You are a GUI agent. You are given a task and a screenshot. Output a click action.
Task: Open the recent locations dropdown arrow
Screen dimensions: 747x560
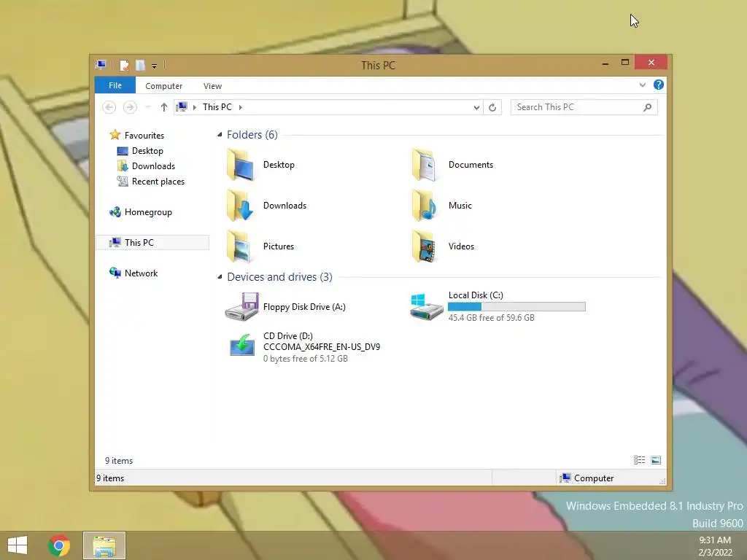click(148, 107)
